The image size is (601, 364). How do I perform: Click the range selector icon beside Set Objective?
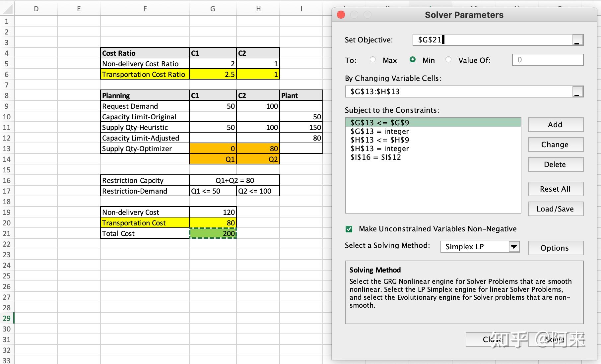[x=577, y=40]
